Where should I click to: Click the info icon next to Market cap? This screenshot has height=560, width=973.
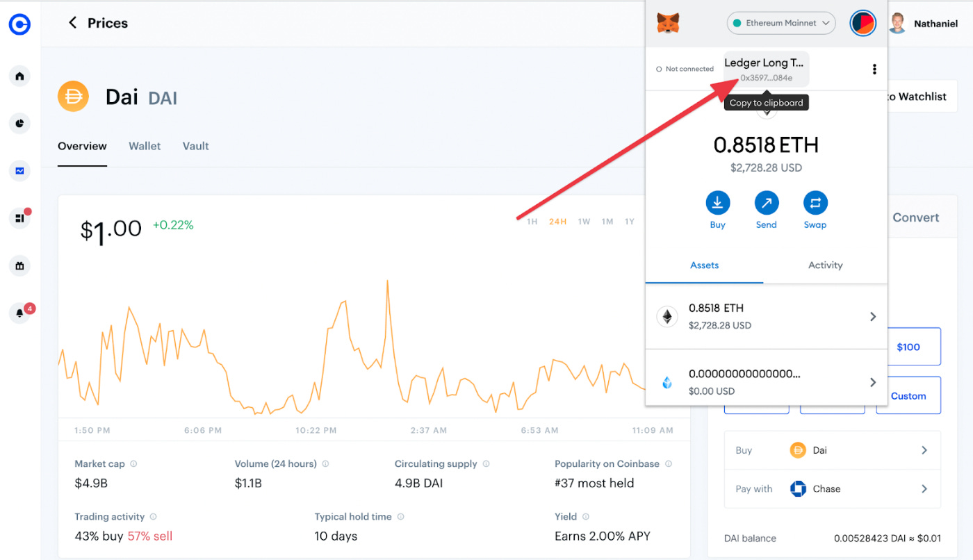click(x=133, y=463)
